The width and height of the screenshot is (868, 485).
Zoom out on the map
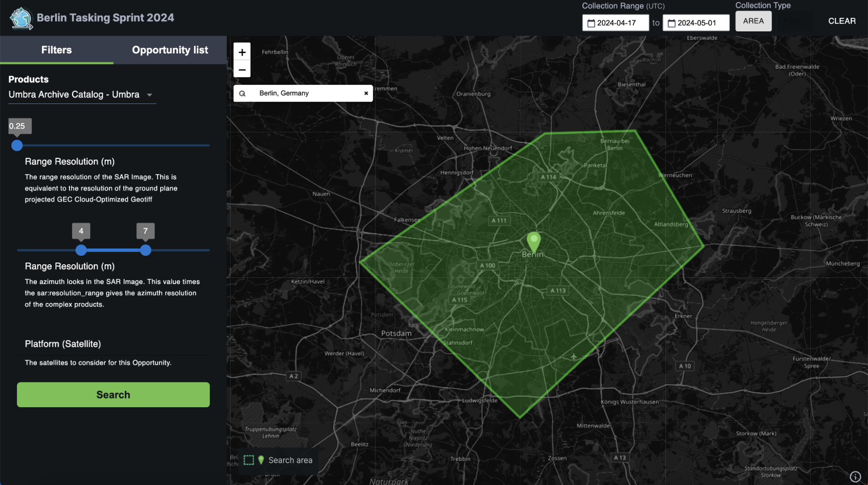(x=242, y=70)
